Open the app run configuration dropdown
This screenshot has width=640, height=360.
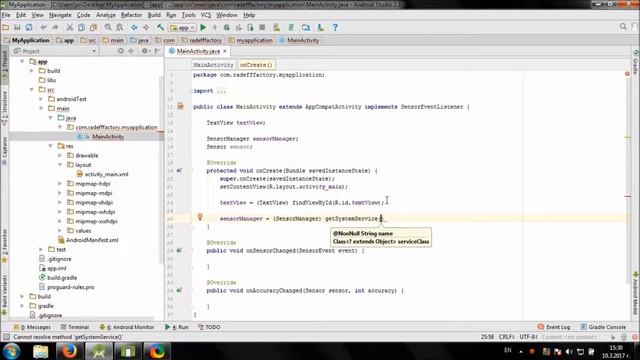point(183,28)
